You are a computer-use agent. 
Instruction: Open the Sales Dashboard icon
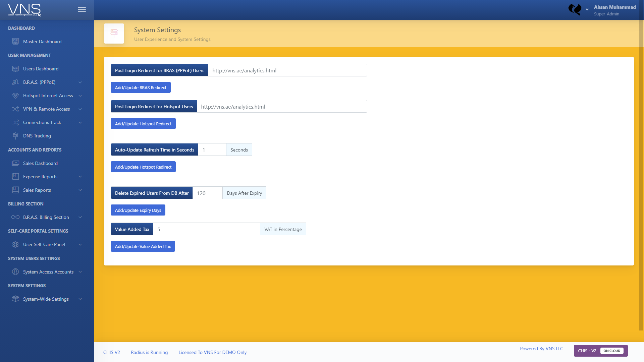(x=15, y=163)
